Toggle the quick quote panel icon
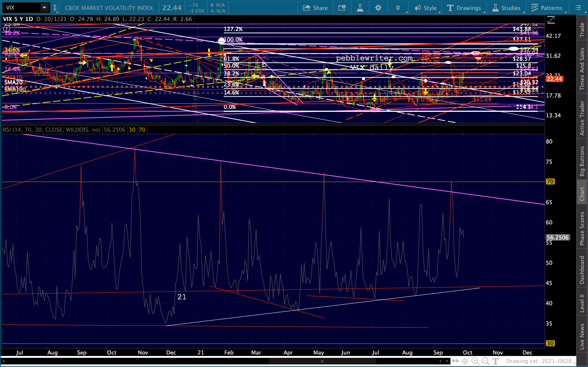 pyautogui.click(x=342, y=8)
